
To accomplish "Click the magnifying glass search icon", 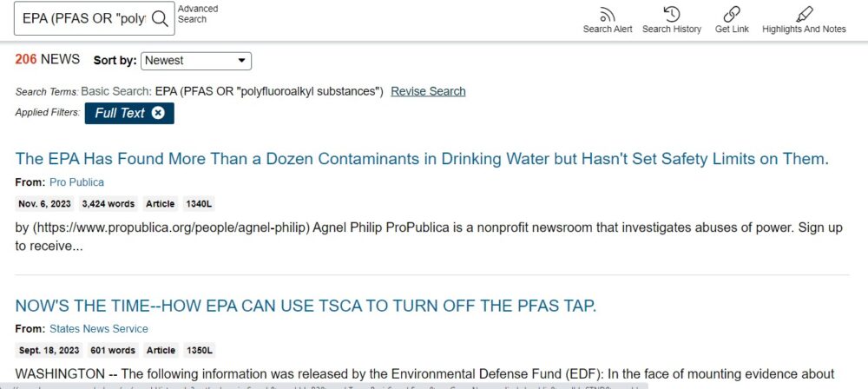I will [160, 18].
